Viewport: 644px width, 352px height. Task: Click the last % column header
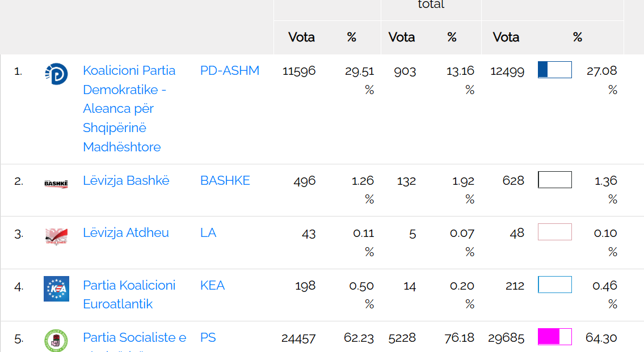click(578, 37)
